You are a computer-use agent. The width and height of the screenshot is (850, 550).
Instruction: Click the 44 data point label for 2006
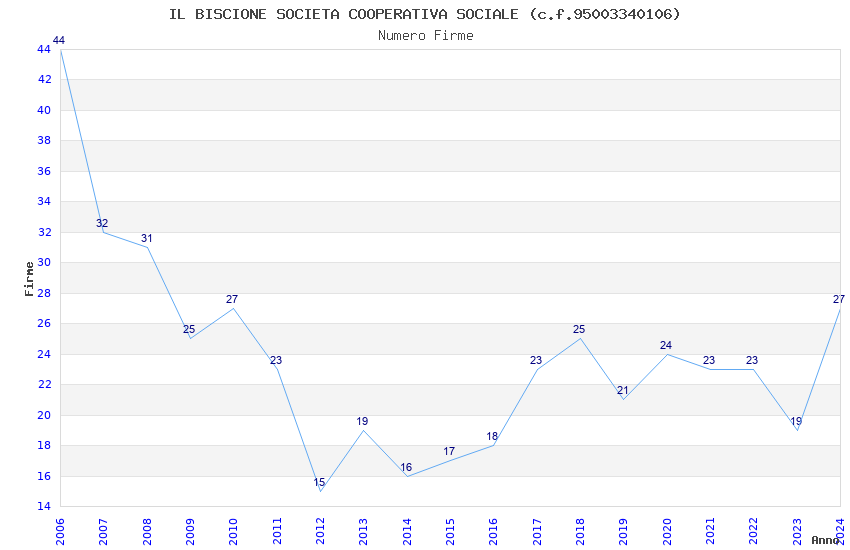click(x=59, y=40)
